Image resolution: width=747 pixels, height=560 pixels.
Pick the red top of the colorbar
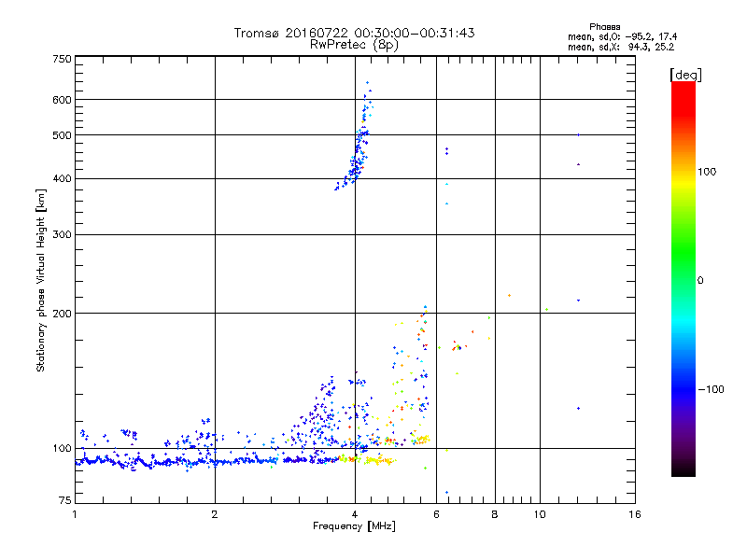(683, 87)
